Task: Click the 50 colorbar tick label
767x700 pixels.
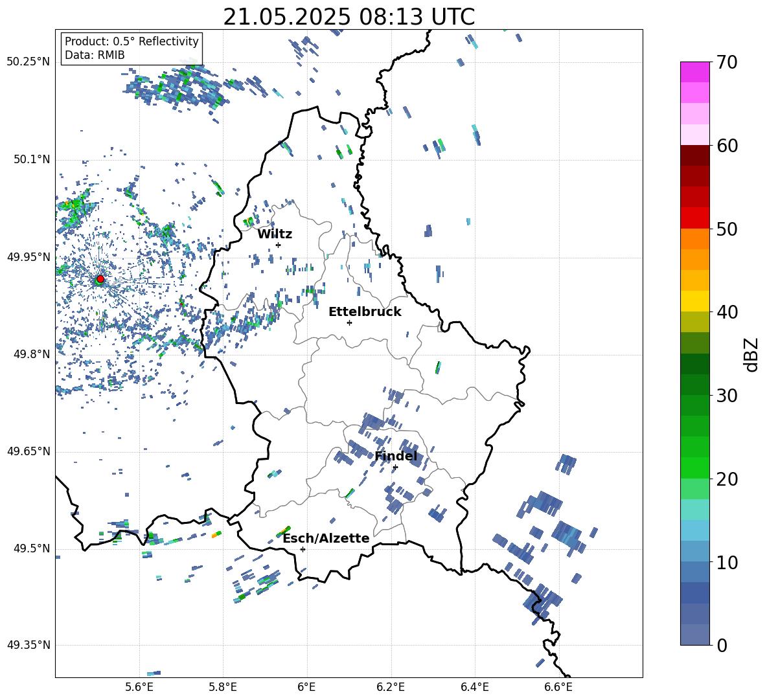Action: [x=727, y=229]
